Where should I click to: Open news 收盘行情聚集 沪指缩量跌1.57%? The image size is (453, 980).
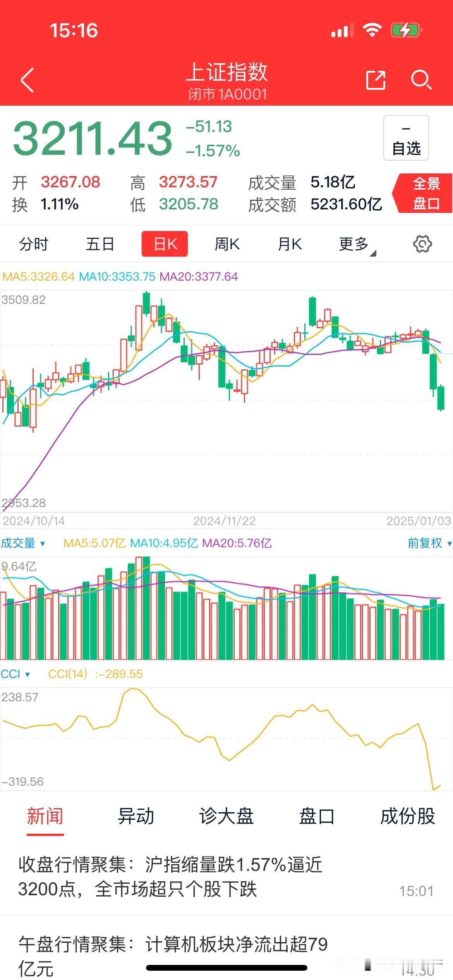[226, 877]
